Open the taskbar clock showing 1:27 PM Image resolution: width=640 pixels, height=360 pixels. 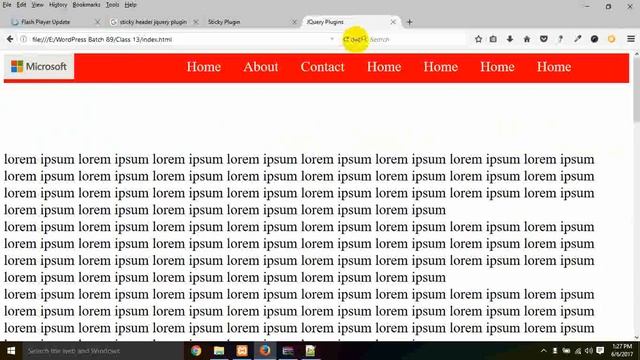click(x=622, y=351)
